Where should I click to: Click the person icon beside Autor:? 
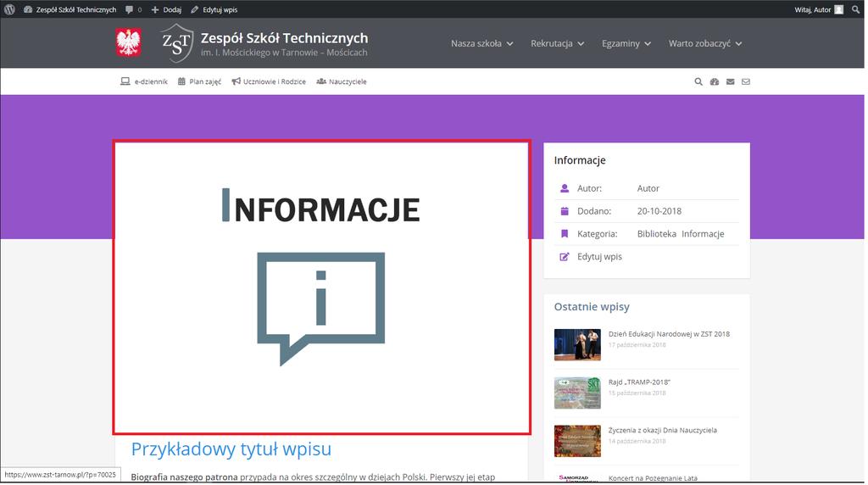(x=564, y=188)
